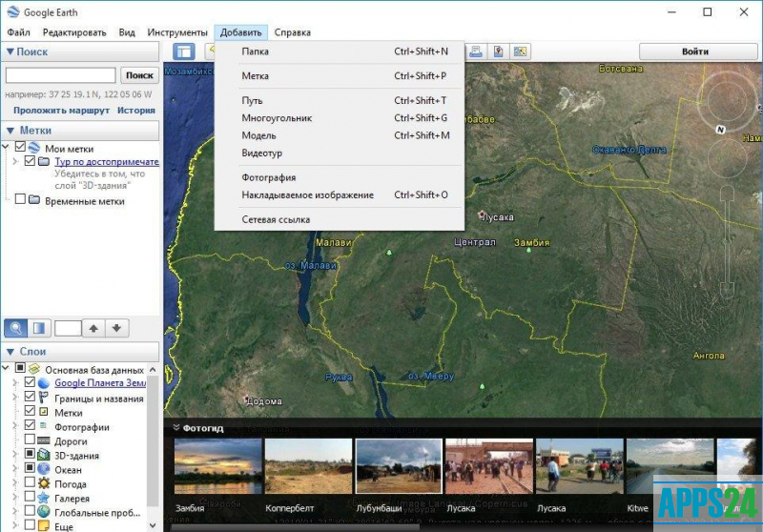Uncheck the Мои метки checkbox
Image resolution: width=763 pixels, height=532 pixels.
pos(20,147)
